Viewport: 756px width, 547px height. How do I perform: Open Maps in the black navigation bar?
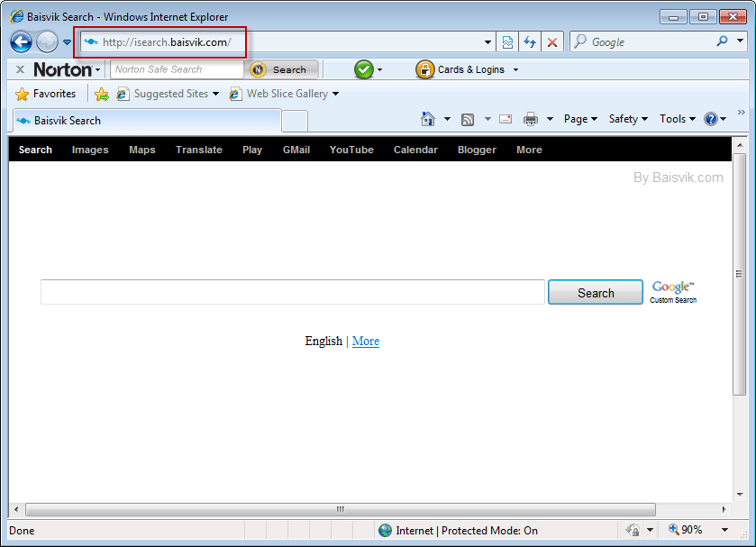coord(142,150)
